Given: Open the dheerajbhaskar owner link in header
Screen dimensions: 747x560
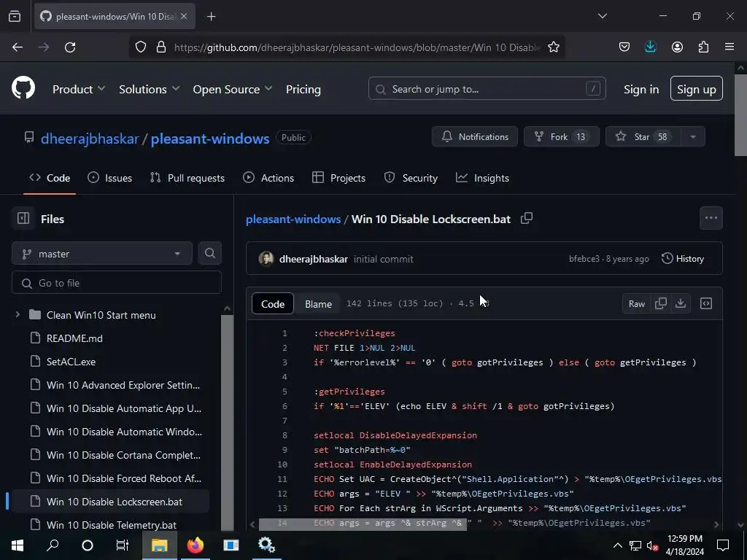Looking at the screenshot, I should click(x=90, y=138).
